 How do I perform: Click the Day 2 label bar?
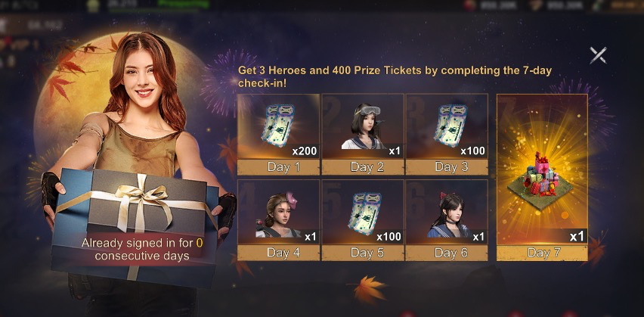(x=363, y=167)
